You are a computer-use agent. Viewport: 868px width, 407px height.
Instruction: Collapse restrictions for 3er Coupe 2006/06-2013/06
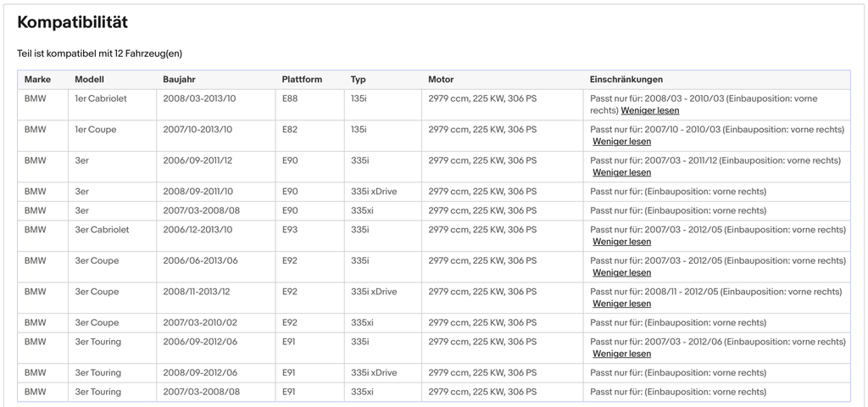621,272
